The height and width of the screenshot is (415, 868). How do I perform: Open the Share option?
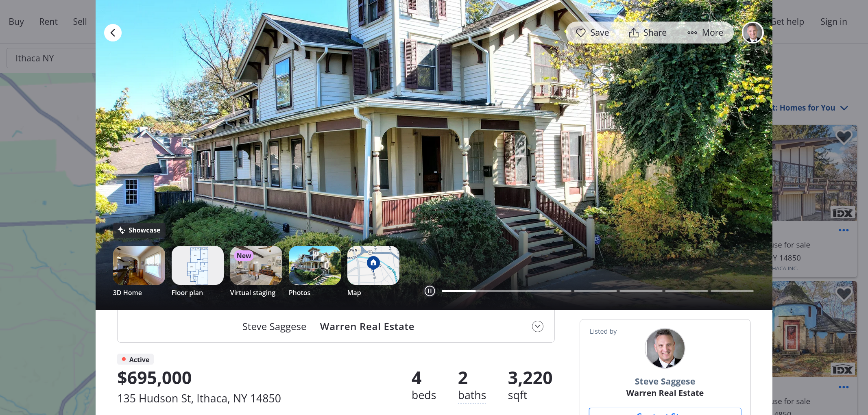648,33
